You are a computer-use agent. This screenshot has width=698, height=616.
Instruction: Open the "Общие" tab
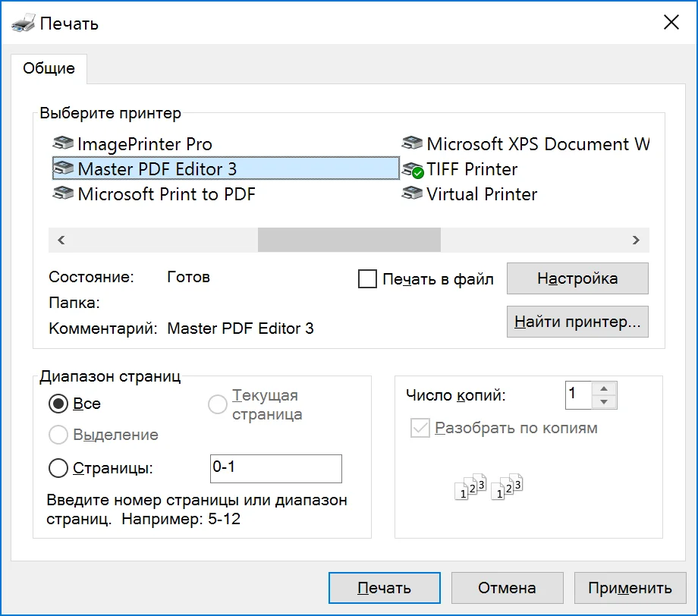coord(49,68)
